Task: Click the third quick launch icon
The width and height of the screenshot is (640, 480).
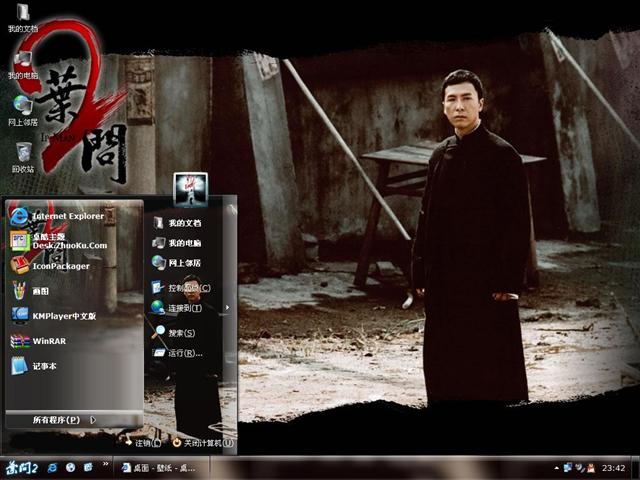Action: click(x=87, y=468)
